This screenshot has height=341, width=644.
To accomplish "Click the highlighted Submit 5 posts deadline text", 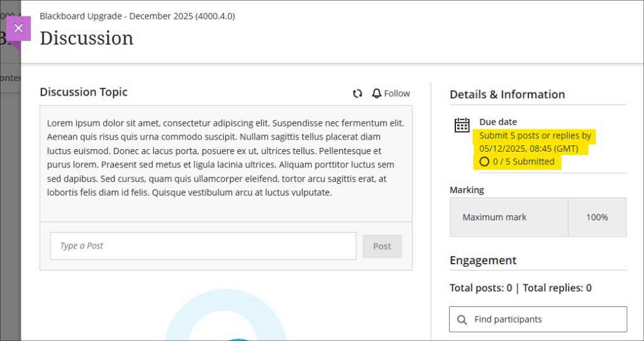I will click(535, 142).
